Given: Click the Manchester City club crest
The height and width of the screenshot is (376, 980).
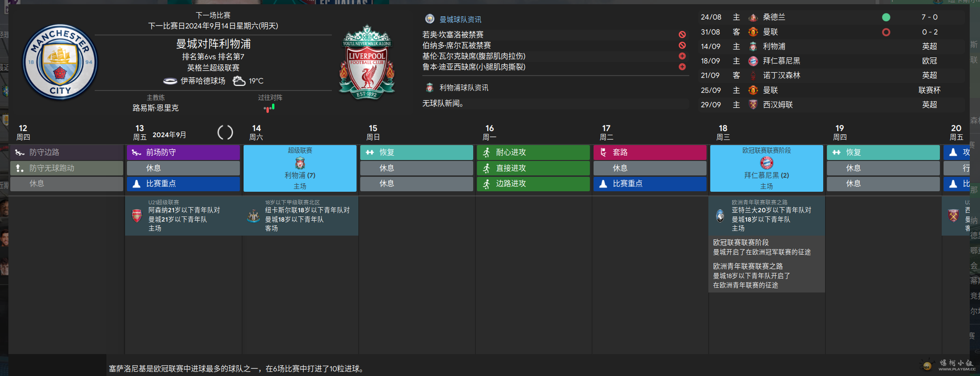Looking at the screenshot, I should click(60, 62).
